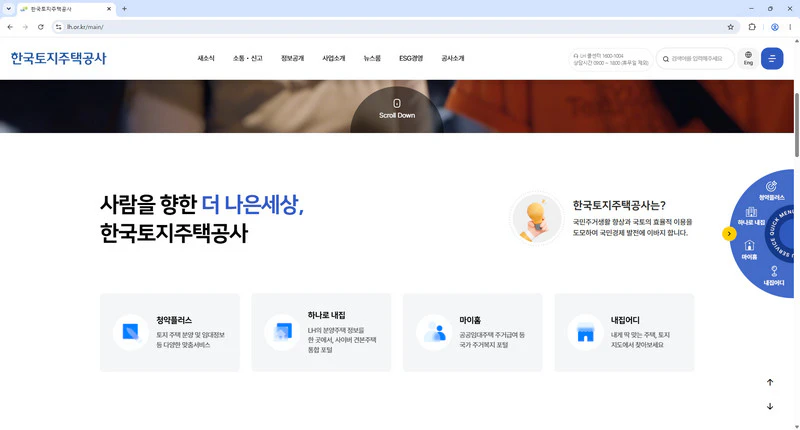Open the Chrome profile avatar icon
The height and width of the screenshot is (430, 800).
point(774,27)
